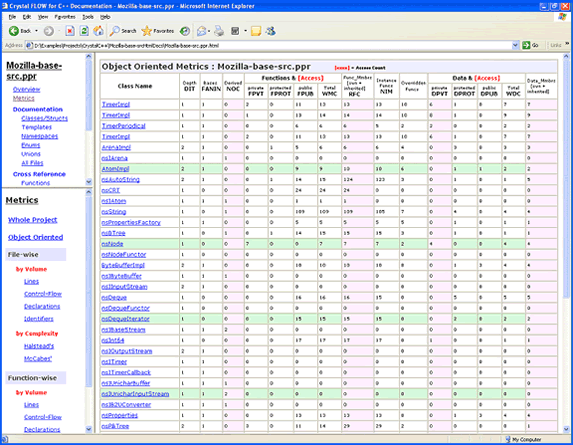573x445 pixels.
Task: Click the History icon in toolbar
Action: (x=185, y=31)
